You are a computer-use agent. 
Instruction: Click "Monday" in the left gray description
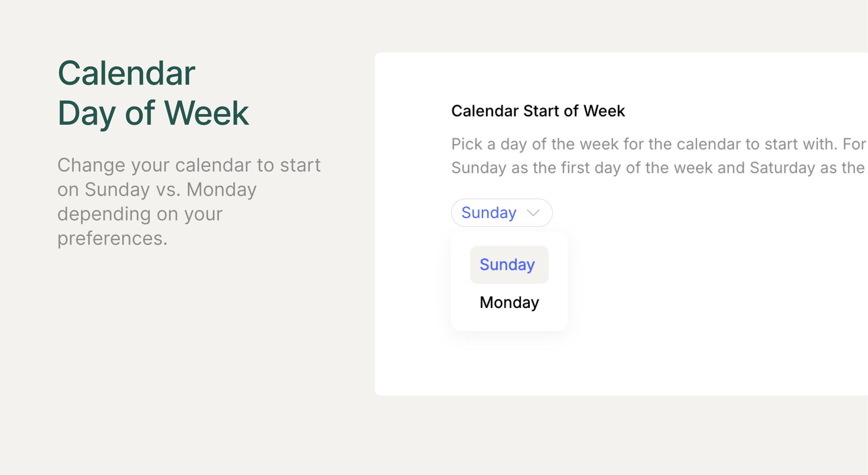click(221, 190)
